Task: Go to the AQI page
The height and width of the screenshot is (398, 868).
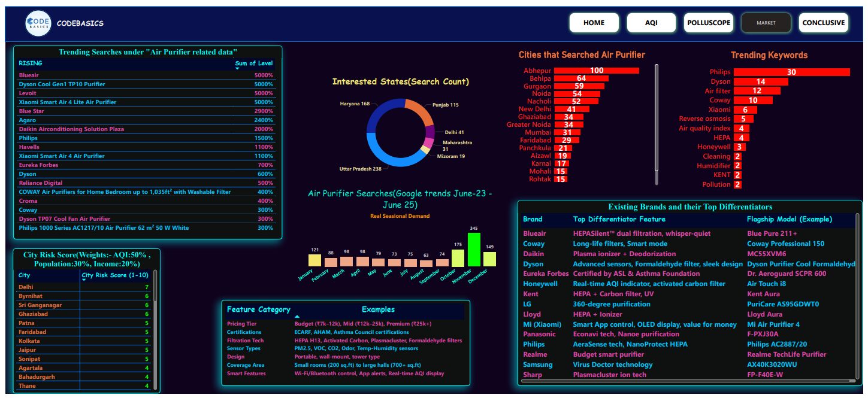Action: coord(651,23)
